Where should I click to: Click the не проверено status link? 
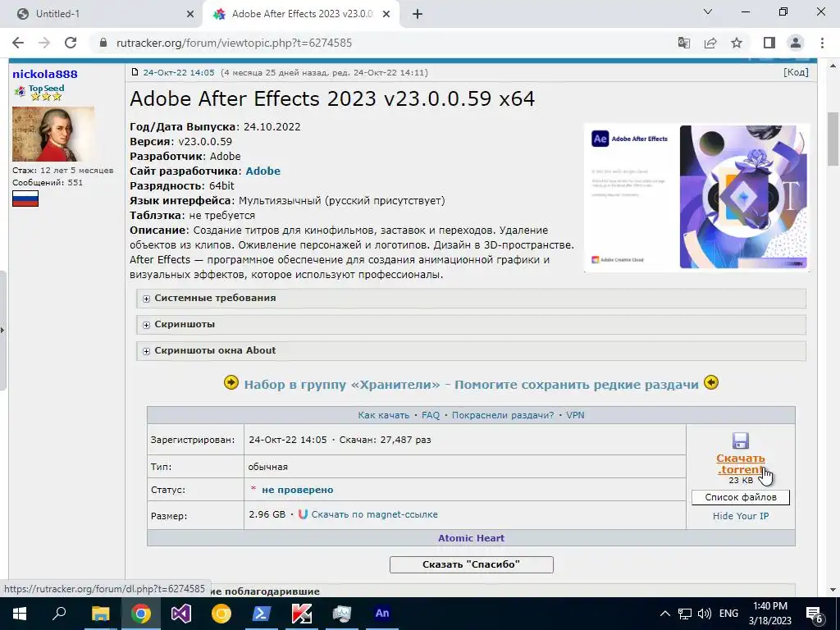click(x=297, y=490)
